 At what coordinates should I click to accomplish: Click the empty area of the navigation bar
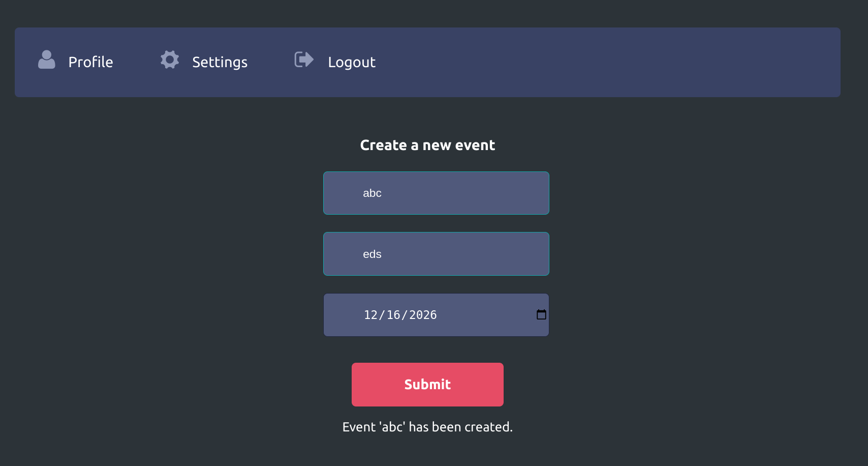tap(610, 62)
